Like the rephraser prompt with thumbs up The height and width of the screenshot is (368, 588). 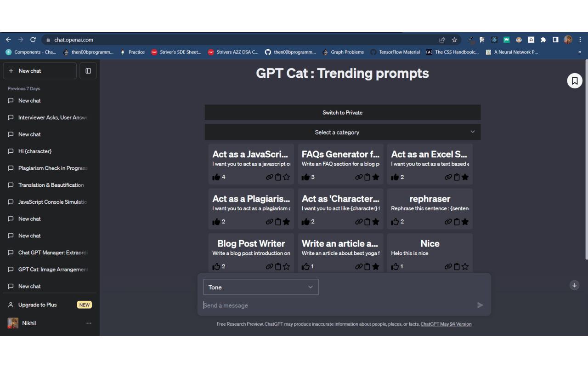395,221
